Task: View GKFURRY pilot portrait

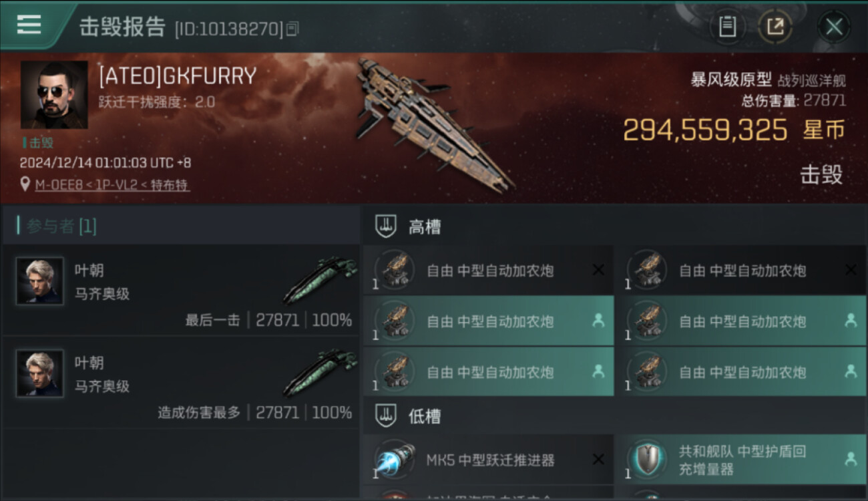Action: pyautogui.click(x=54, y=95)
